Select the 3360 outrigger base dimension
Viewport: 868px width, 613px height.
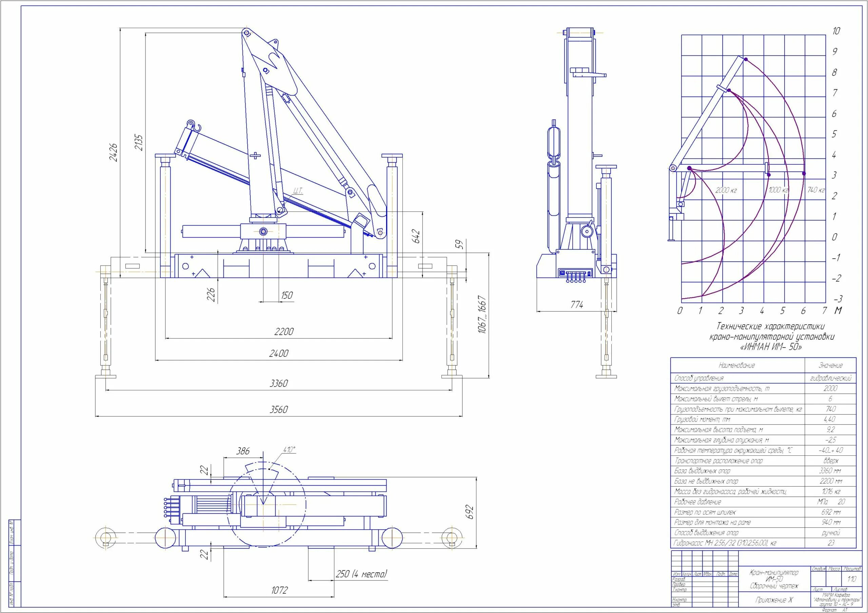pos(279,384)
